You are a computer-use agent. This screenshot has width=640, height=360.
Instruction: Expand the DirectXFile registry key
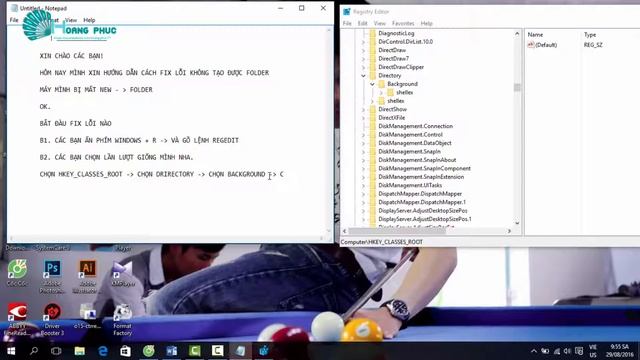pyautogui.click(x=363, y=118)
